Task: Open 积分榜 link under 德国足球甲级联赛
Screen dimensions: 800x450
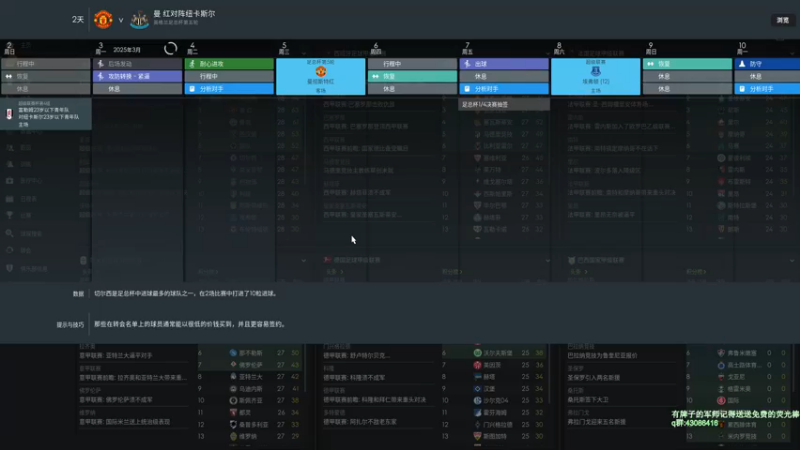Action: (452, 272)
